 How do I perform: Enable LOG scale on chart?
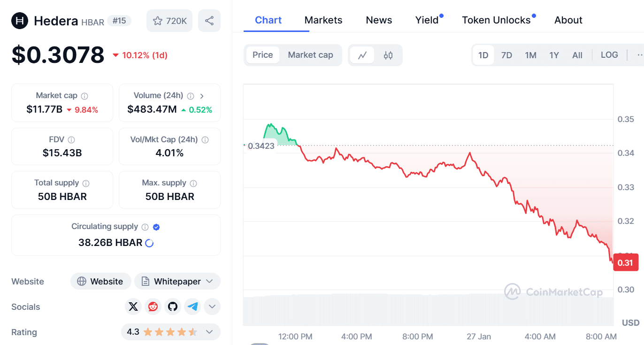click(x=609, y=55)
